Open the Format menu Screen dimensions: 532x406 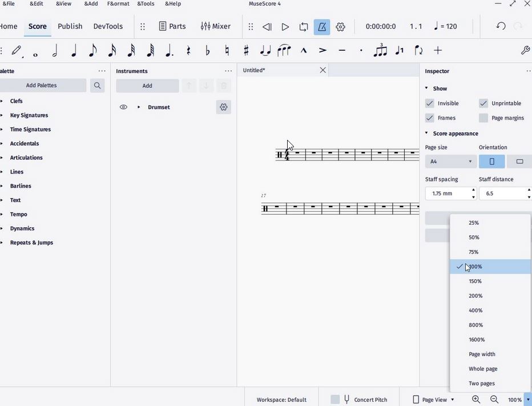[x=118, y=4]
